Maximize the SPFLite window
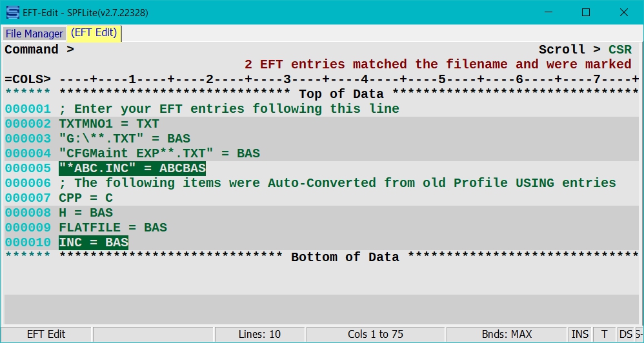Viewport: 644px width, 343px height. click(x=586, y=12)
